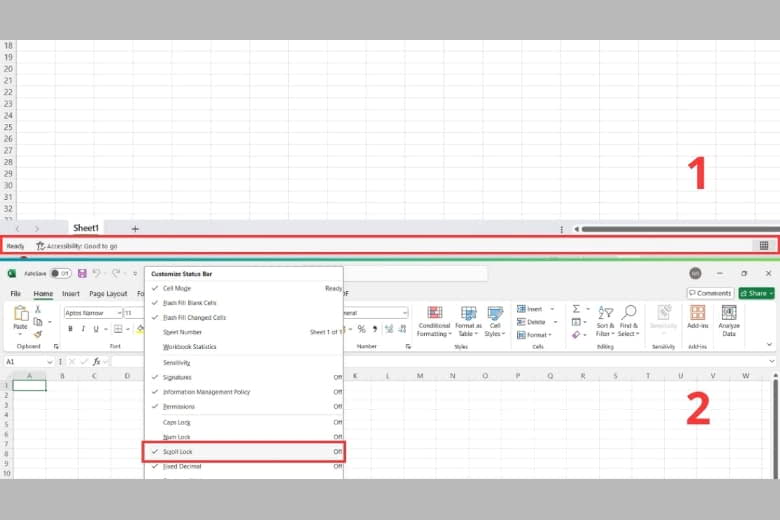
Task: Open Format as Table gallery
Action: tap(467, 314)
